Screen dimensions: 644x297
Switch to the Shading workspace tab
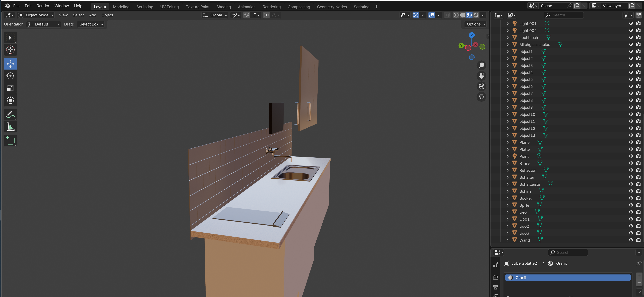click(x=223, y=7)
